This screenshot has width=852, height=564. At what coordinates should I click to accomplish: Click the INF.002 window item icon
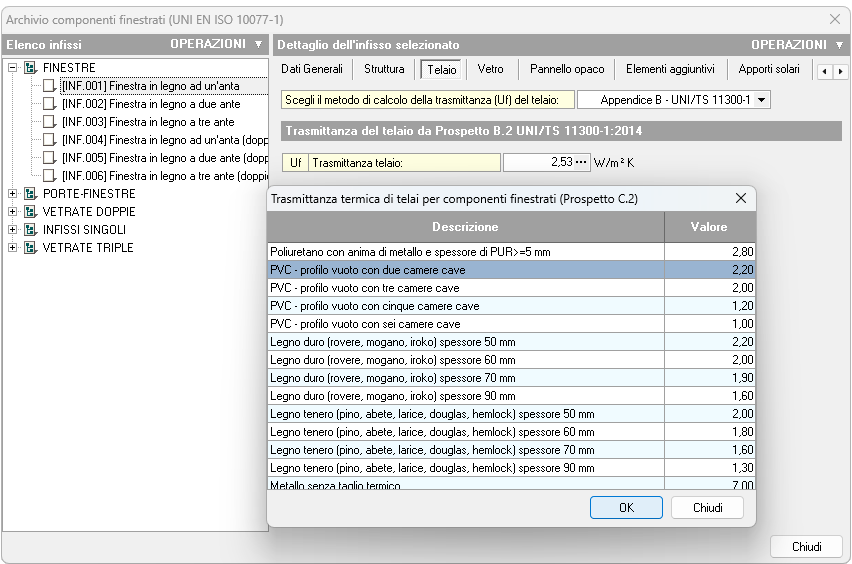click(x=50, y=104)
